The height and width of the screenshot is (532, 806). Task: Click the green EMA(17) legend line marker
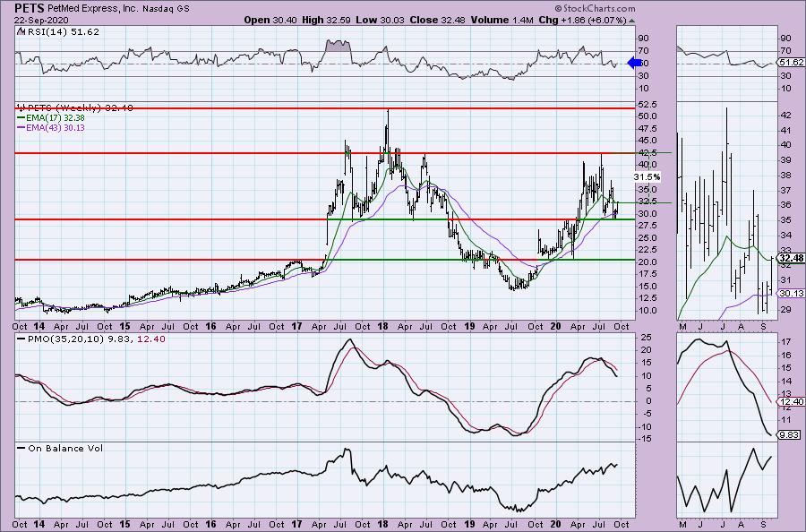21,117
